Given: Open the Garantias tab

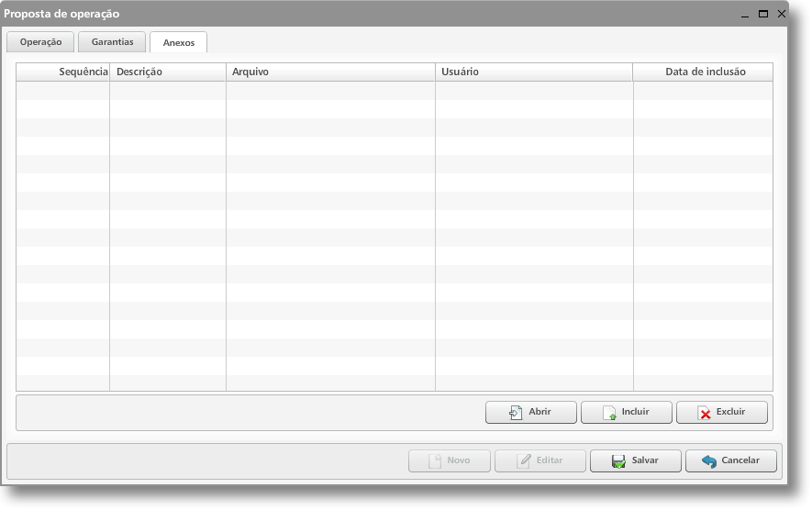Looking at the screenshot, I should click(x=112, y=42).
